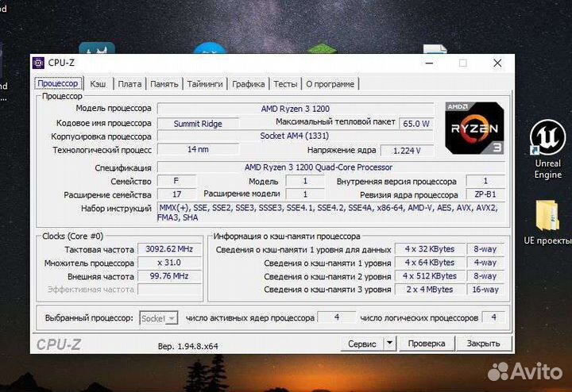Screen dimensions: 572x392
Task: Switch to the Кэш tab
Action: [x=98, y=84]
